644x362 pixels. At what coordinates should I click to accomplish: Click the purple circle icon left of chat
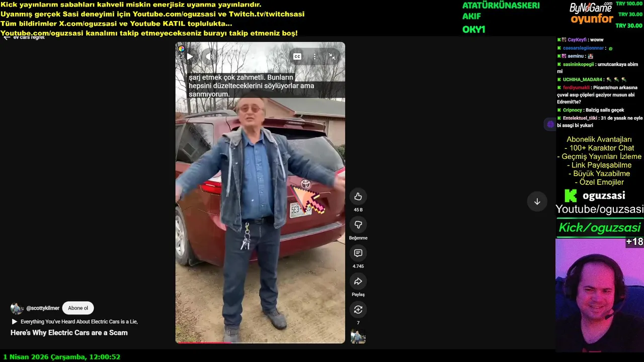pos(550,124)
